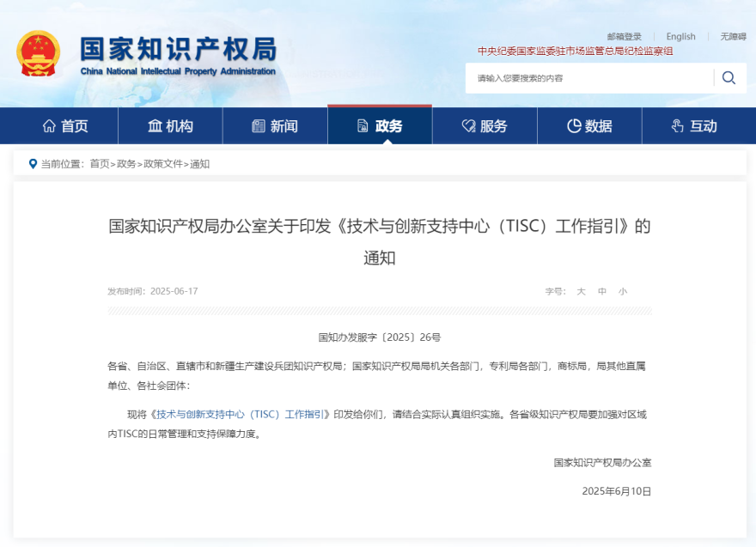Click the location pin in the breadcrumb bar
Viewport: 756px width, 547px height.
[x=33, y=163]
